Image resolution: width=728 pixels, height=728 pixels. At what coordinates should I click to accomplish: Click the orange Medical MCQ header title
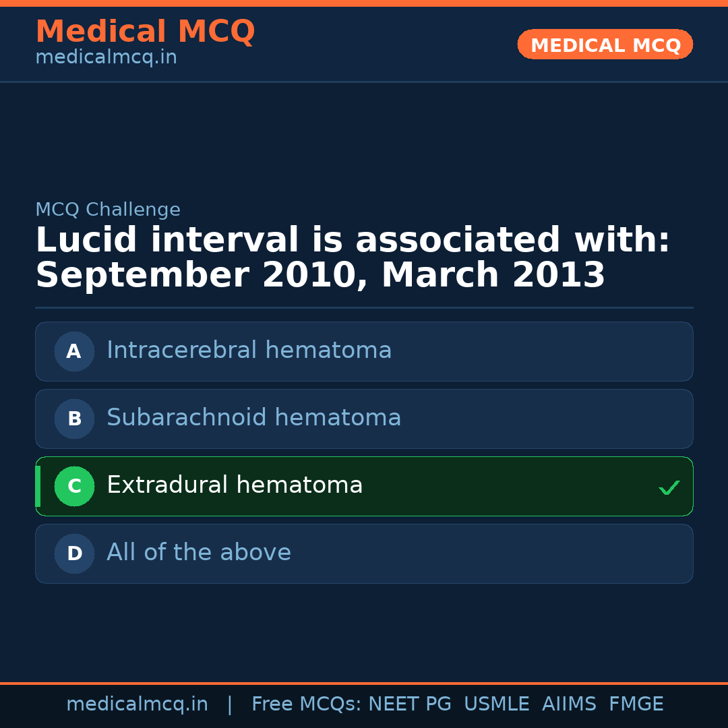(145, 32)
